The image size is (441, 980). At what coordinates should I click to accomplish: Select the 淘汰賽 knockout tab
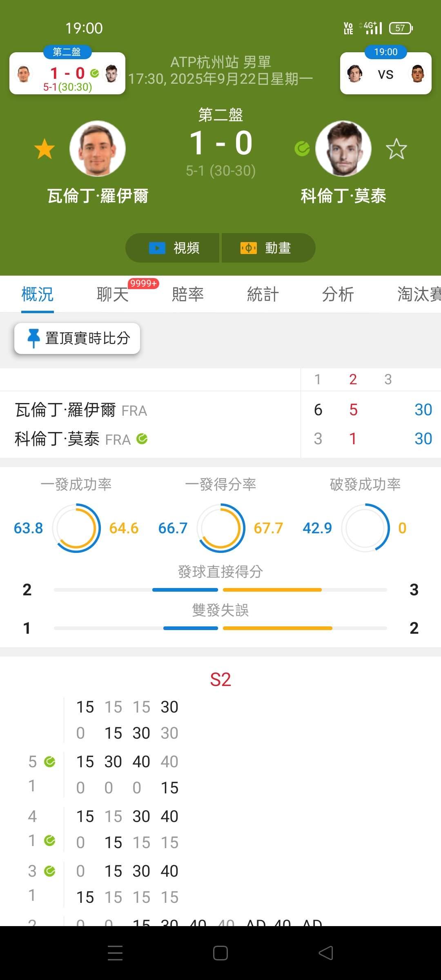419,294
